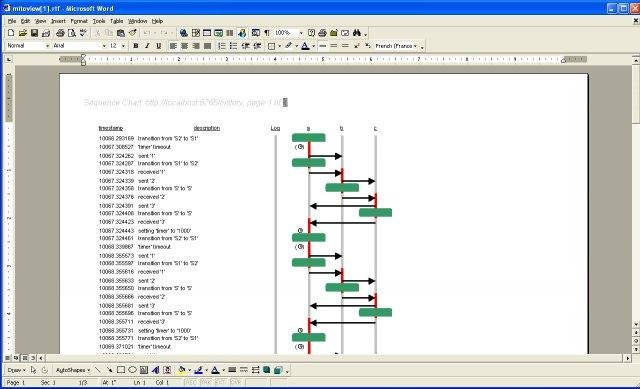The width and height of the screenshot is (640, 389).
Task: Open the View menu
Action: point(40,21)
